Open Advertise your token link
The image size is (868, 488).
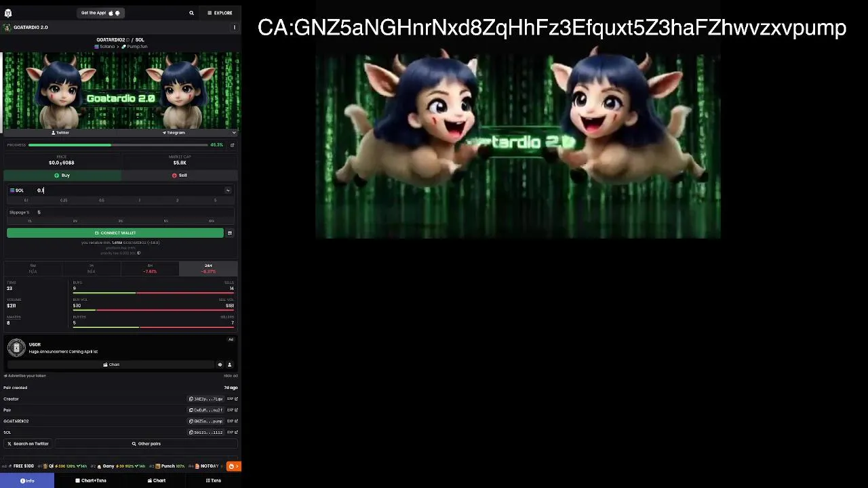pyautogui.click(x=25, y=376)
